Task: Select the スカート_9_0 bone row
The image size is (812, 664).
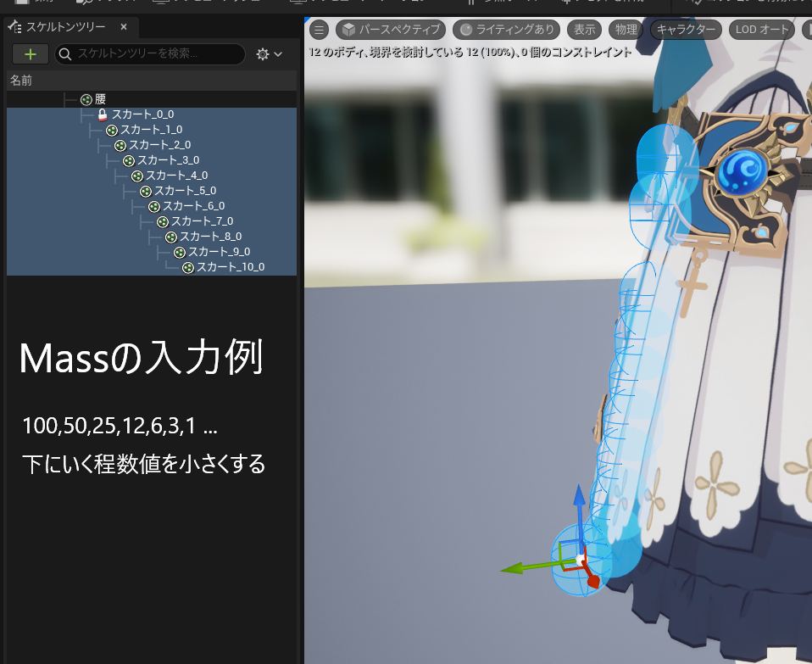Action: tap(151, 252)
